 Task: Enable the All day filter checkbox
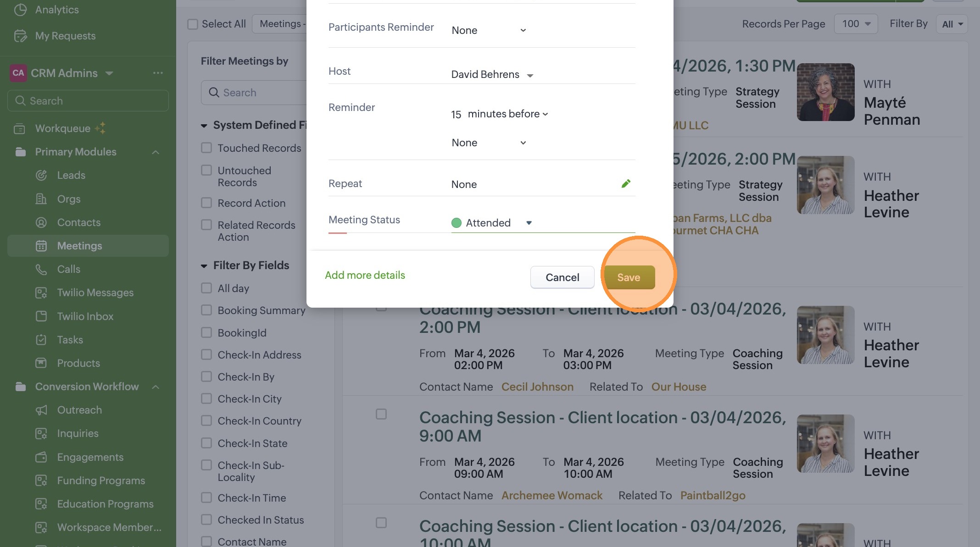tap(206, 288)
